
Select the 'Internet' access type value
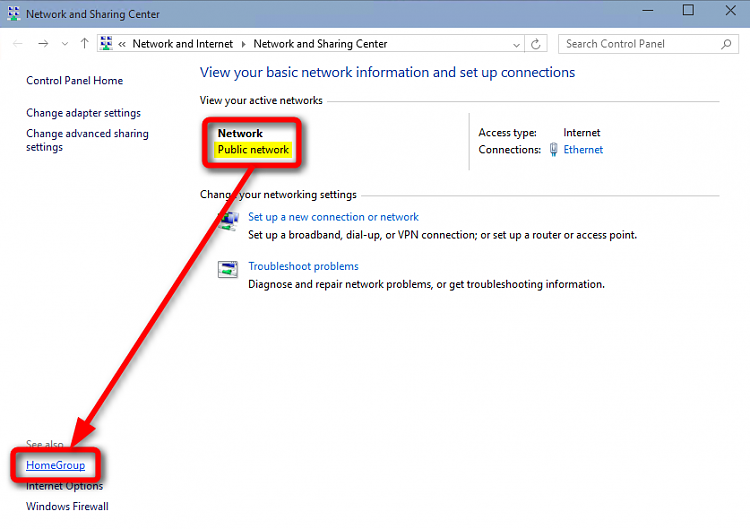pos(581,132)
